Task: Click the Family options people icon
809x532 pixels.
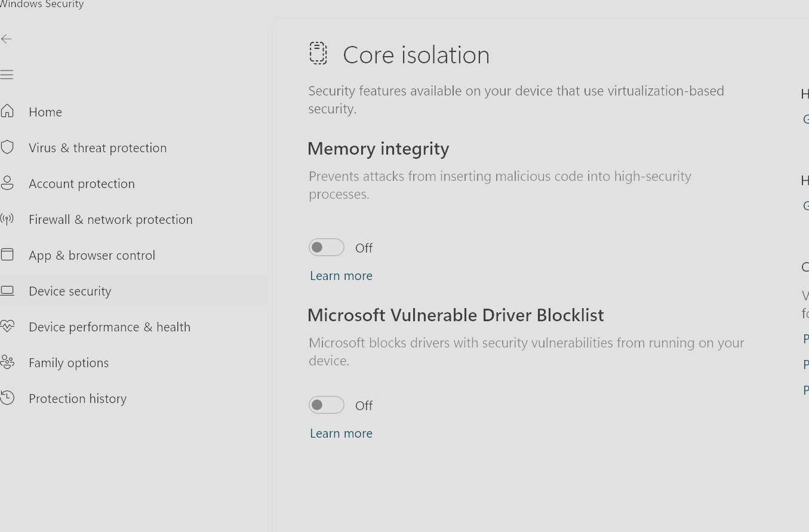Action: coord(7,362)
